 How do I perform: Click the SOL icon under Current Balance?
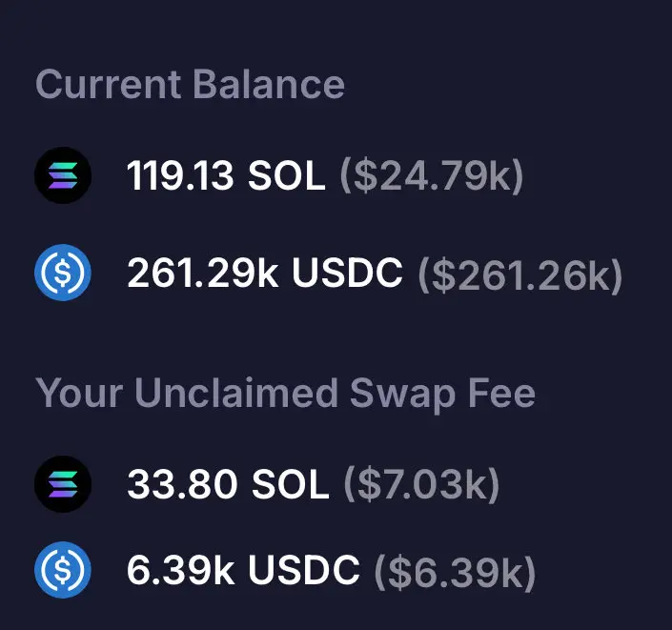tap(63, 177)
